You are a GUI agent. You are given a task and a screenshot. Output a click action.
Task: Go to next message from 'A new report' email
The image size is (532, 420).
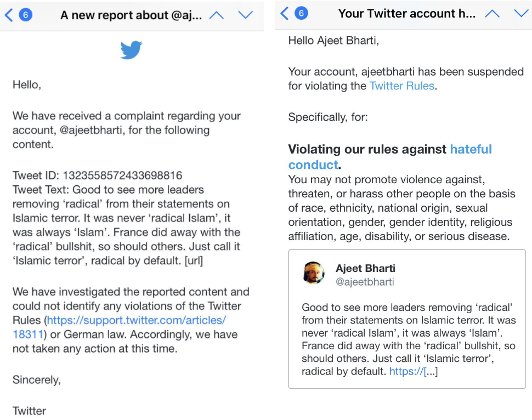point(245,15)
